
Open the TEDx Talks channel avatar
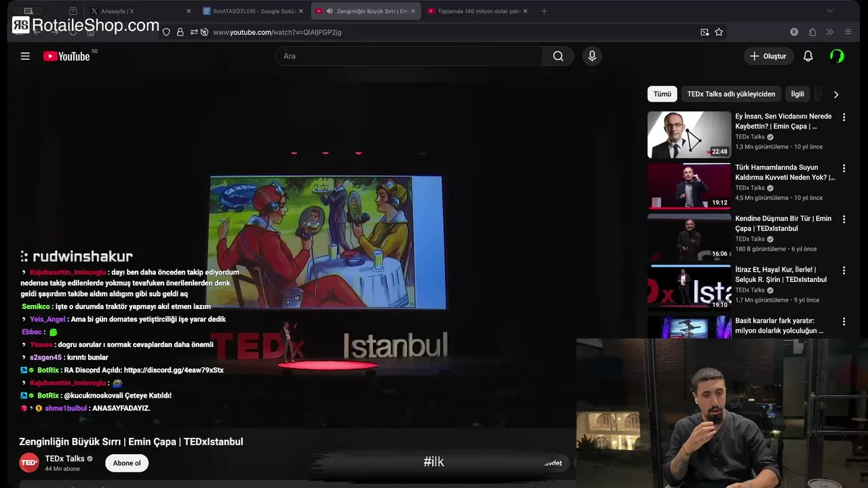(28, 463)
